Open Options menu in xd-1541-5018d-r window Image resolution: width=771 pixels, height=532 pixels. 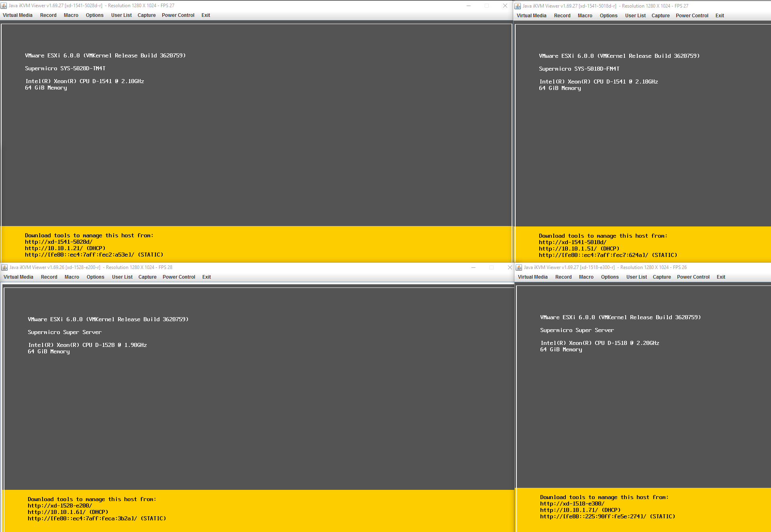coord(609,16)
